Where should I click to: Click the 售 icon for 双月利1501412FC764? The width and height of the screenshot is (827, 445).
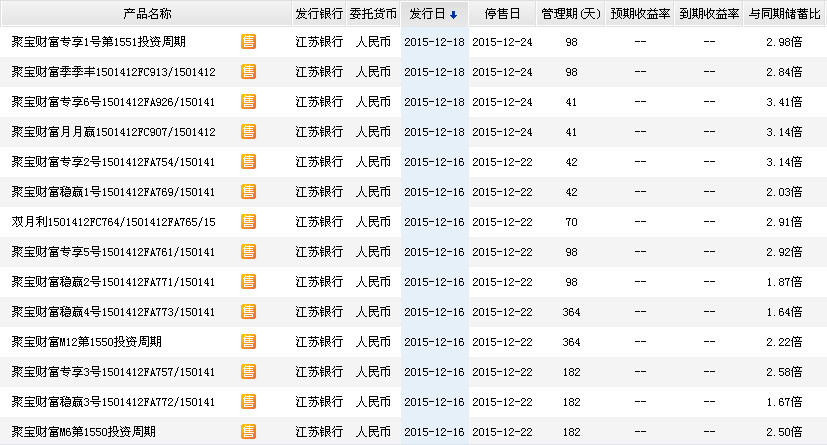248,222
